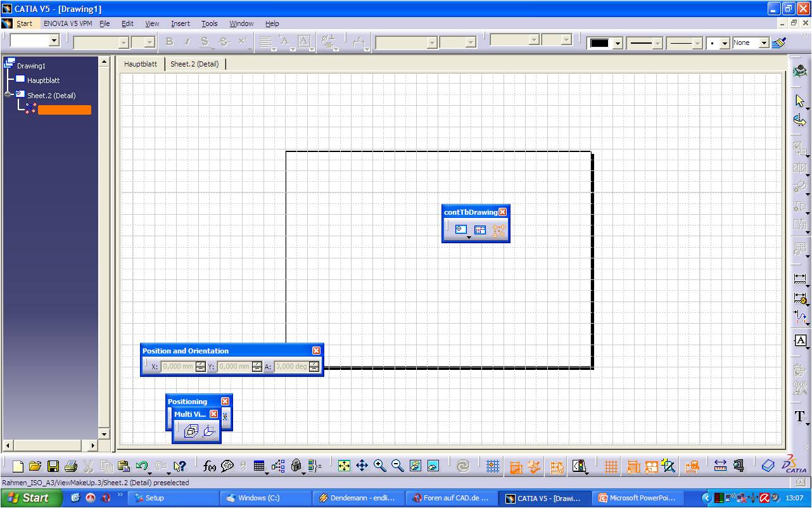Click the isometric box icon in Multi View
This screenshot has height=508, width=812.
click(x=191, y=431)
